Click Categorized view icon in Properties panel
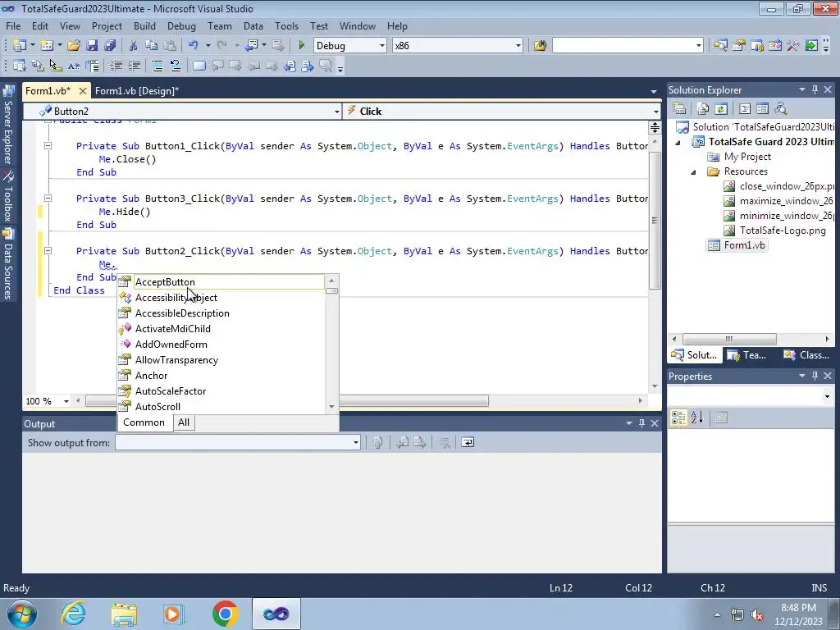 678,418
